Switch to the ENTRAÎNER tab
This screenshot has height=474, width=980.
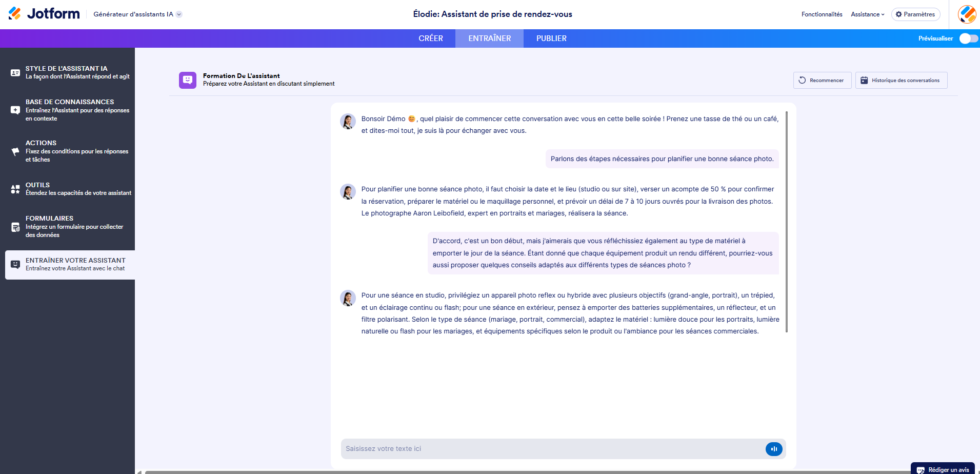tap(489, 38)
